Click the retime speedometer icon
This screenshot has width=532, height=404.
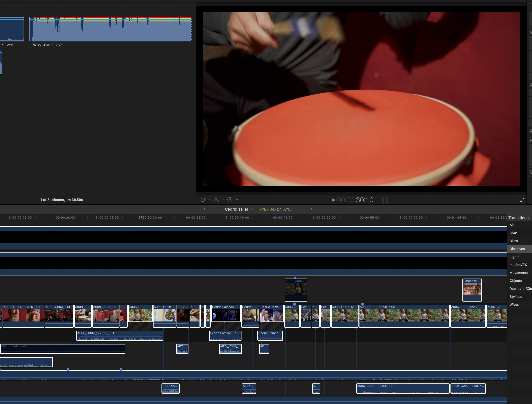230,199
